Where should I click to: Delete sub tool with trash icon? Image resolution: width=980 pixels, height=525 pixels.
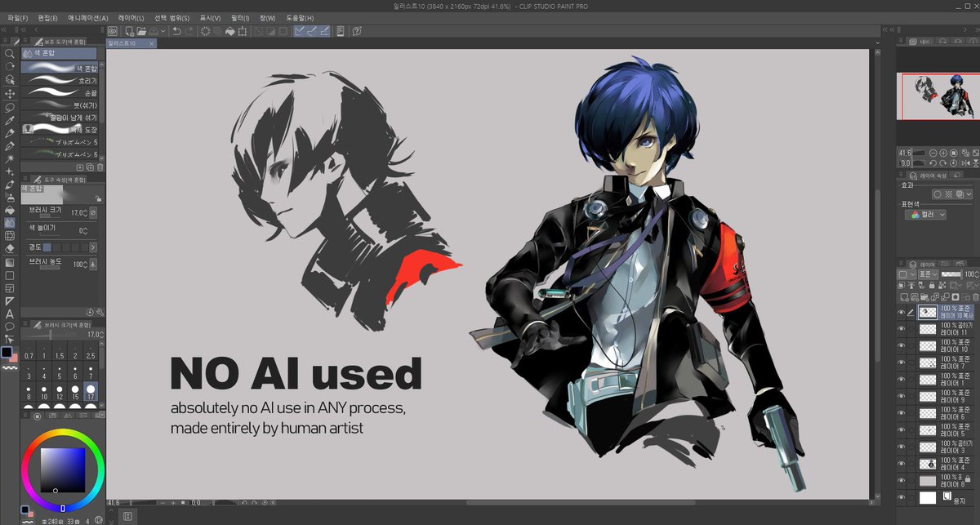coord(100,167)
